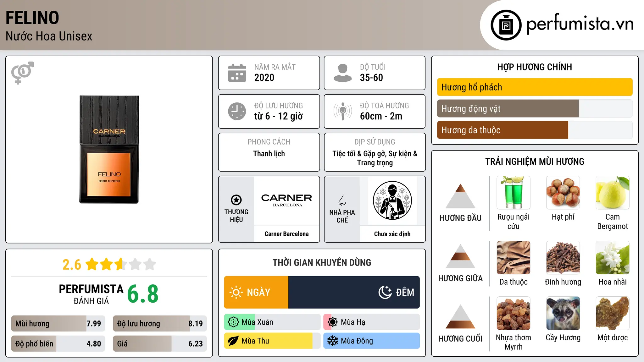Click the Mùi hương 7.99 rating bar
Screen dimensions: 644x362
point(58,323)
